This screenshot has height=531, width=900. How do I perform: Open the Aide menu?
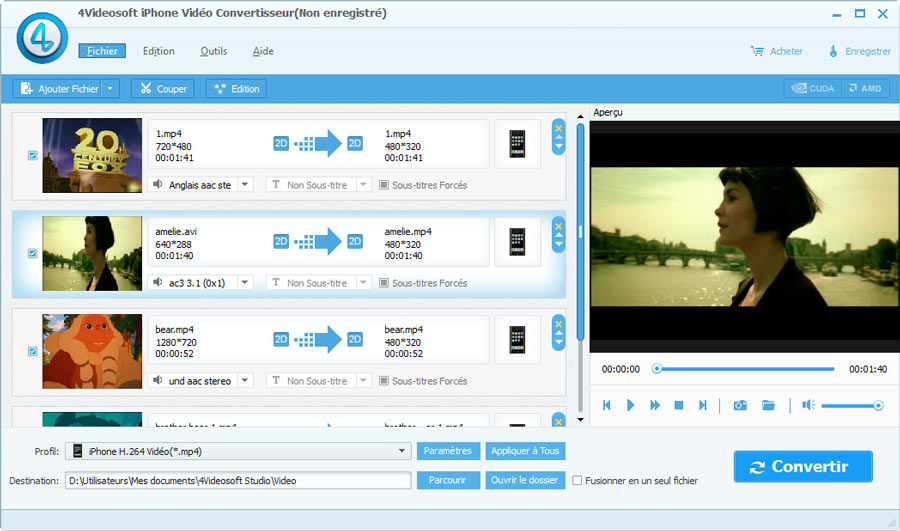pyautogui.click(x=263, y=51)
